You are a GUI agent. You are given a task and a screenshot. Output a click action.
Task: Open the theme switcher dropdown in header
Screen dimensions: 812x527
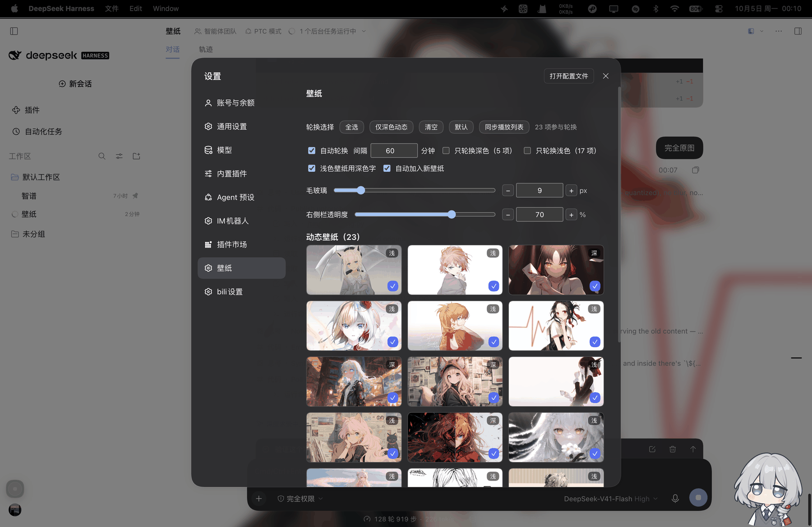(x=755, y=31)
